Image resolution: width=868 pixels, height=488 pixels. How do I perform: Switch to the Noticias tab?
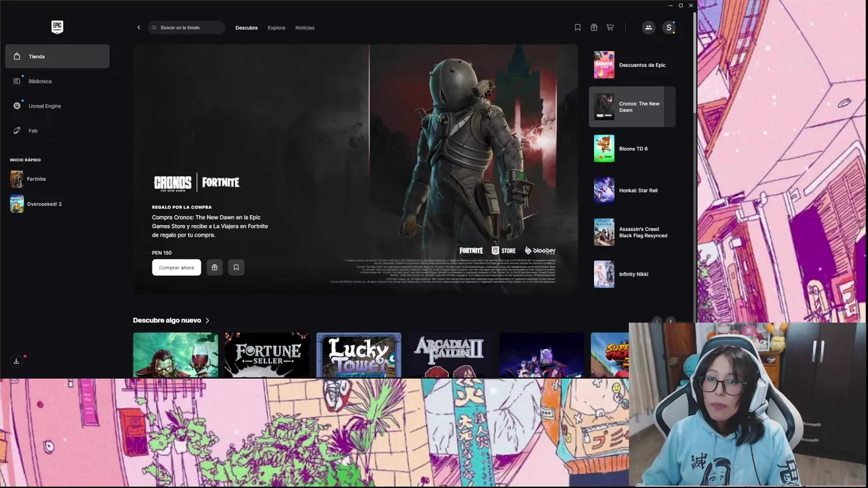coord(304,28)
